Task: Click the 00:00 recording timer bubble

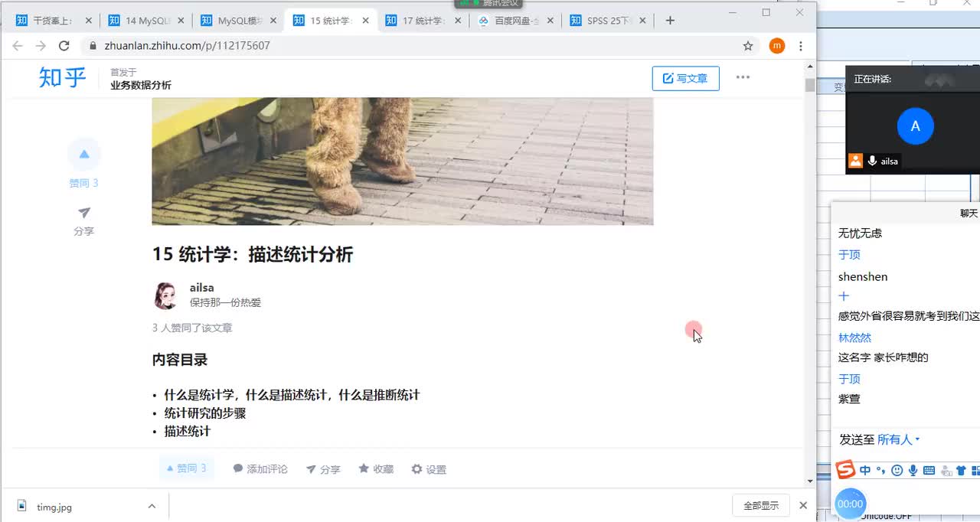Action: (850, 504)
